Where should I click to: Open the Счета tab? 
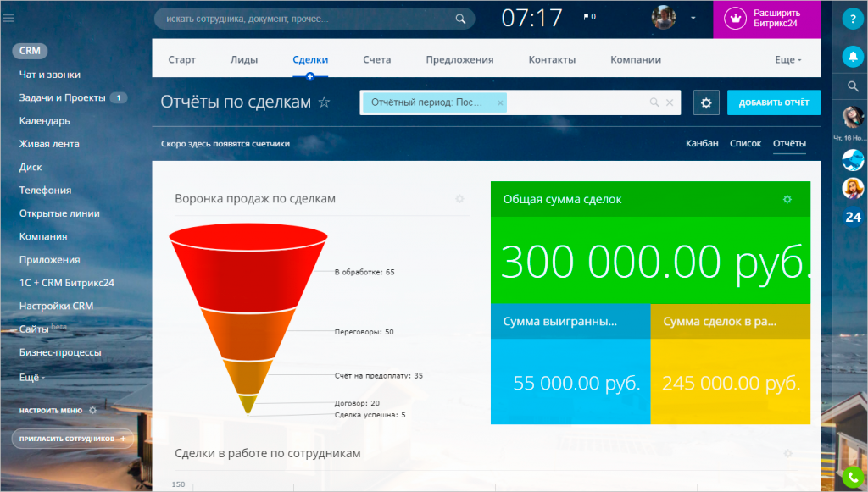pyautogui.click(x=376, y=60)
